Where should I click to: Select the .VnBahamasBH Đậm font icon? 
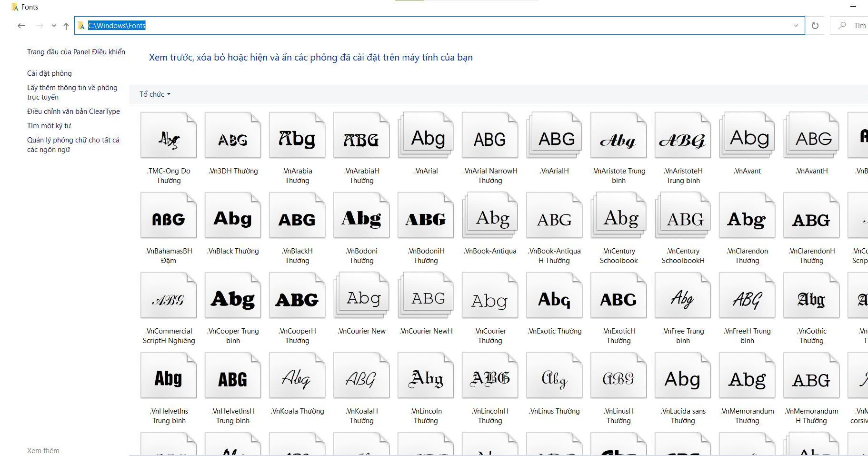point(169,215)
